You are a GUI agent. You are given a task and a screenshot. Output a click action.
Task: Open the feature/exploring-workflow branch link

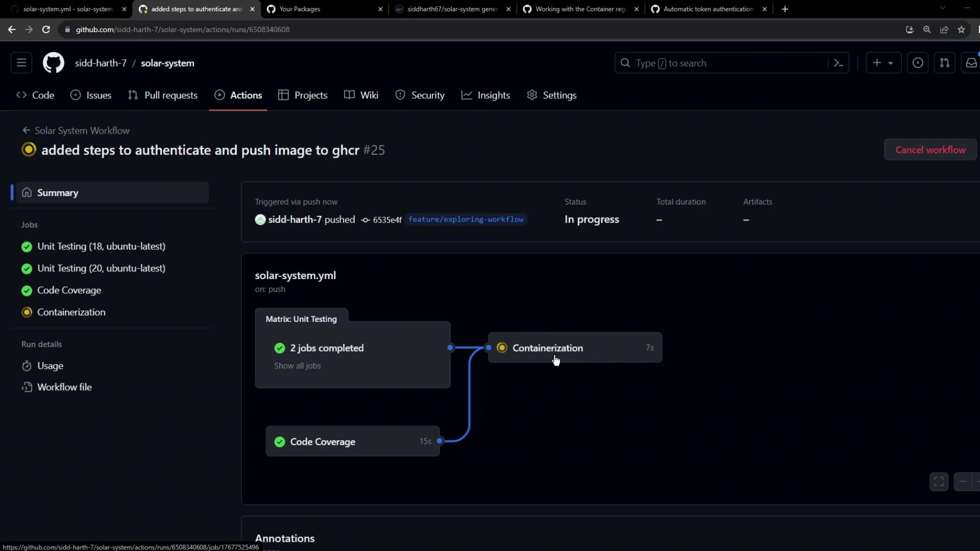point(465,219)
